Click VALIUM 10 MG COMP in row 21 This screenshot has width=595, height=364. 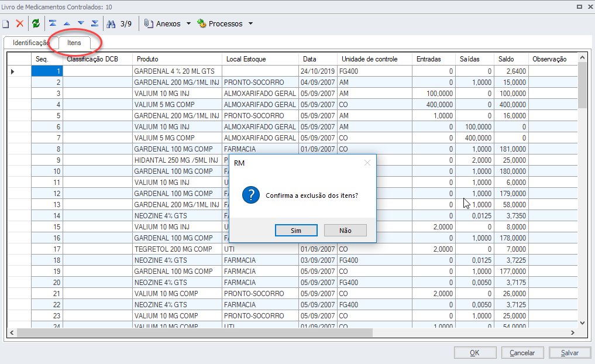tap(177, 293)
